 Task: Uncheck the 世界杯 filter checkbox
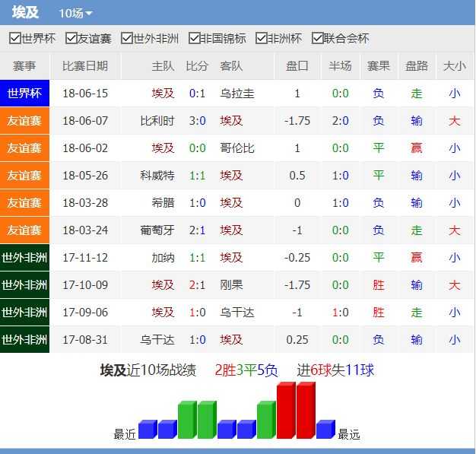tap(14, 39)
